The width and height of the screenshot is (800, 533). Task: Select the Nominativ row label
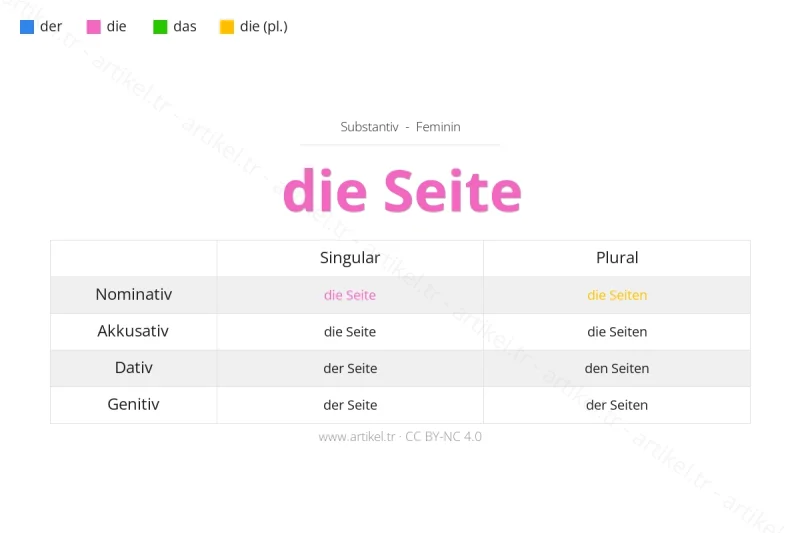click(134, 295)
